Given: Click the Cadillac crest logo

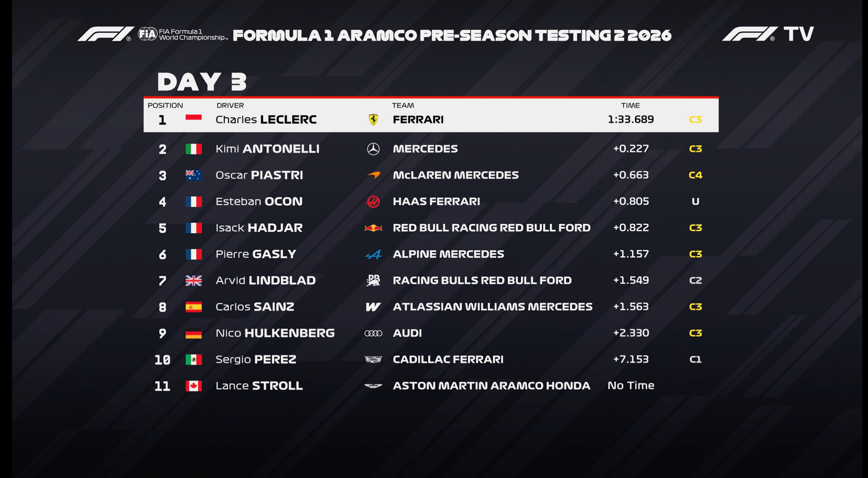Looking at the screenshot, I should 373,359.
